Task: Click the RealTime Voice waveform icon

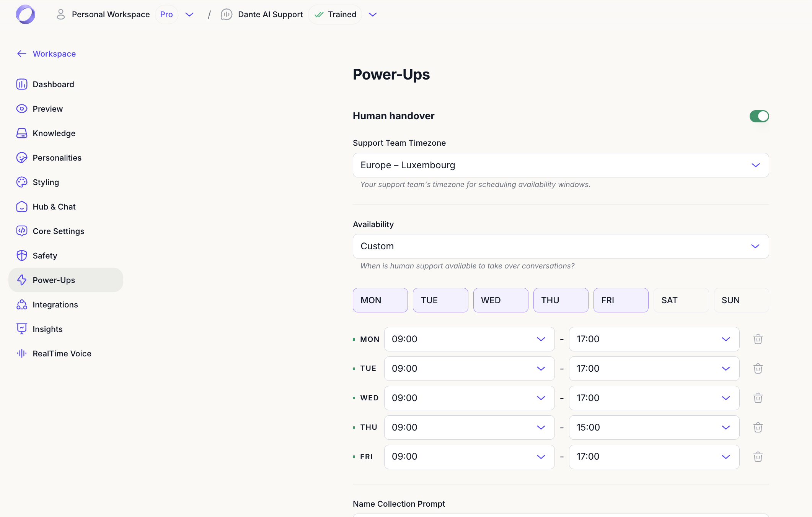Action: [22, 353]
